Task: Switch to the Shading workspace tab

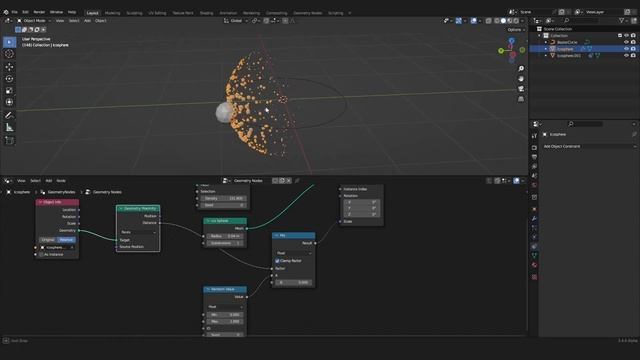Action: (x=207, y=13)
